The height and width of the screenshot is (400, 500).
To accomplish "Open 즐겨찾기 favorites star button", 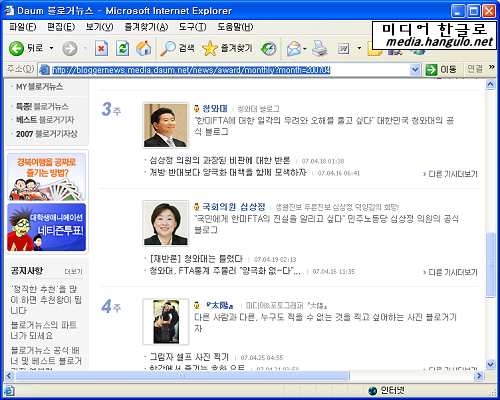I will [227, 49].
